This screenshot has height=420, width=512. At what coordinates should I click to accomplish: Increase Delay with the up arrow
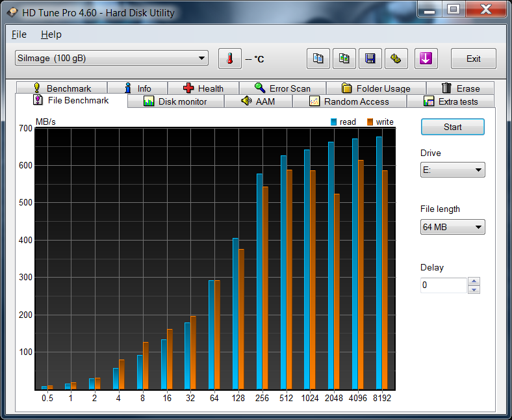(474, 282)
